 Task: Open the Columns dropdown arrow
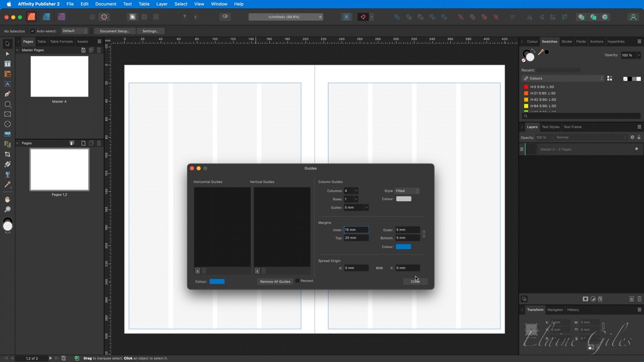tap(356, 191)
